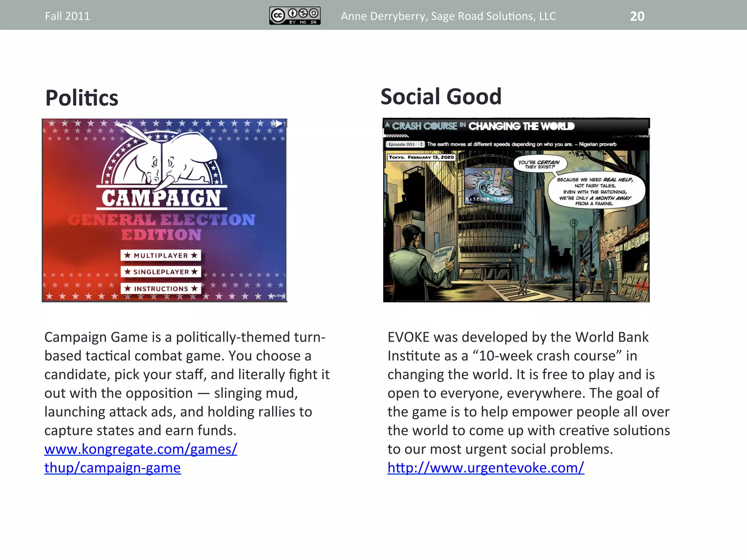747x560 pixels.
Task: Open the thup/campaign-game link
Action: click(x=112, y=468)
